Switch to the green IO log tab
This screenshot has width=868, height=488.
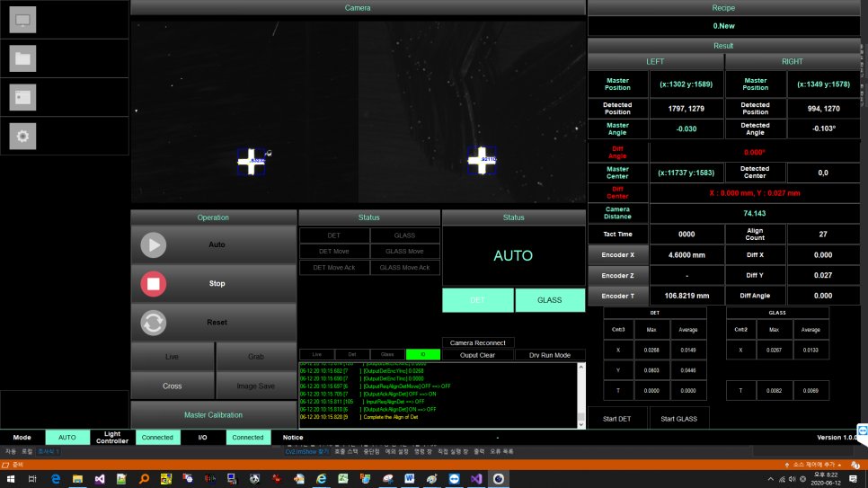(x=423, y=354)
